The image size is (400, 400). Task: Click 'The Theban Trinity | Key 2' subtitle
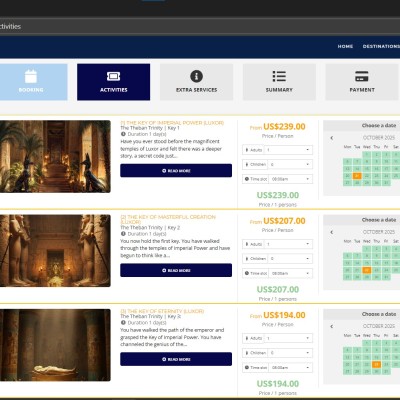coord(150,228)
